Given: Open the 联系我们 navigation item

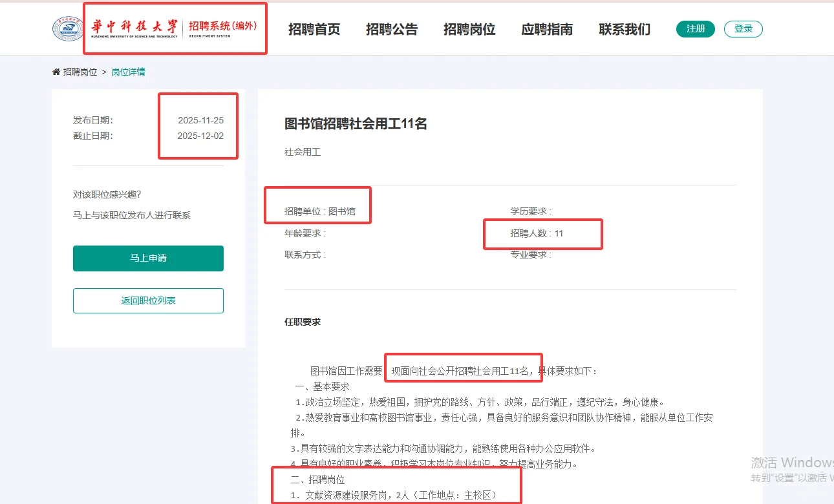Looking at the screenshot, I should pos(623,29).
